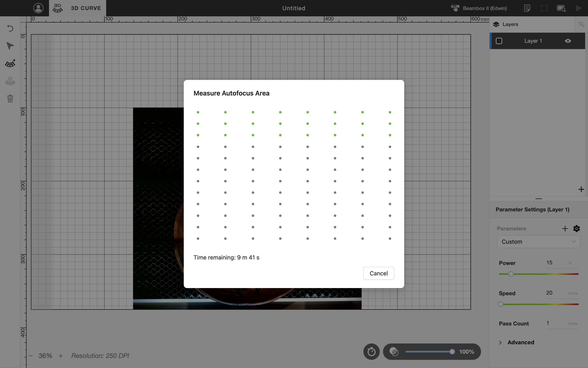
Task: Toggle Layer 1 visibility eye
Action: (568, 41)
